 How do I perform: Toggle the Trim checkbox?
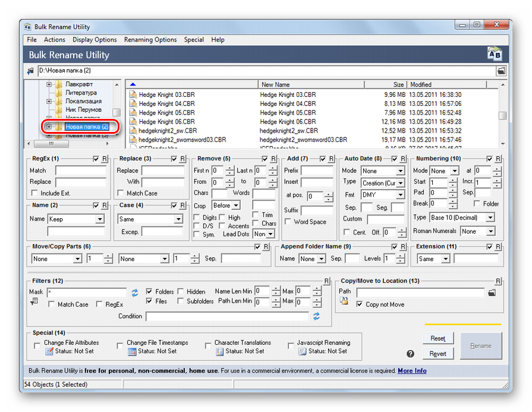point(256,215)
